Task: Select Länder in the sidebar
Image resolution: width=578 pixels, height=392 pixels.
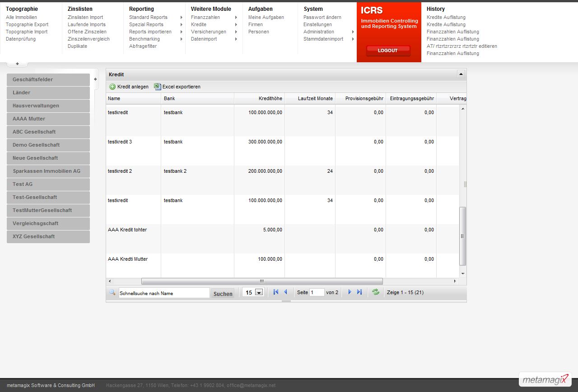Action: 48,93
